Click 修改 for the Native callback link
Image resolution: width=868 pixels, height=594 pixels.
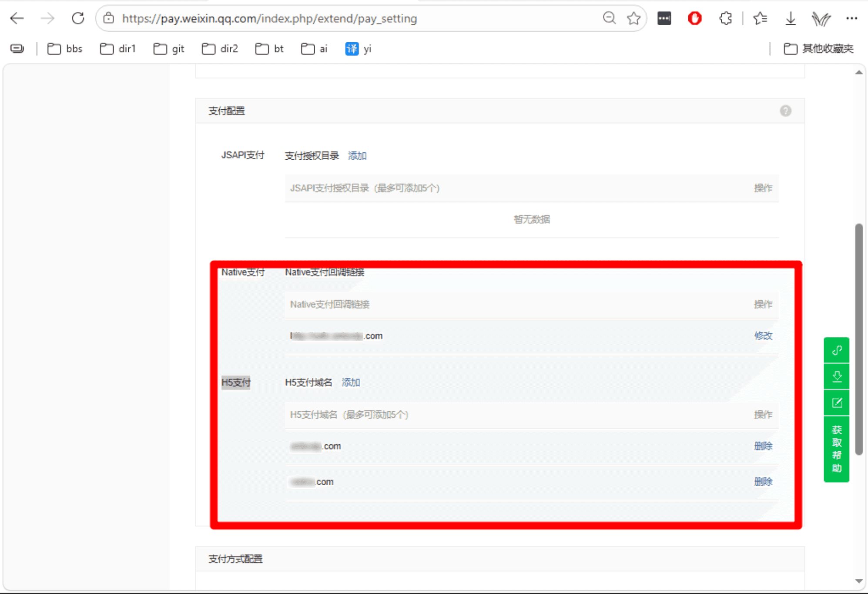tap(763, 336)
